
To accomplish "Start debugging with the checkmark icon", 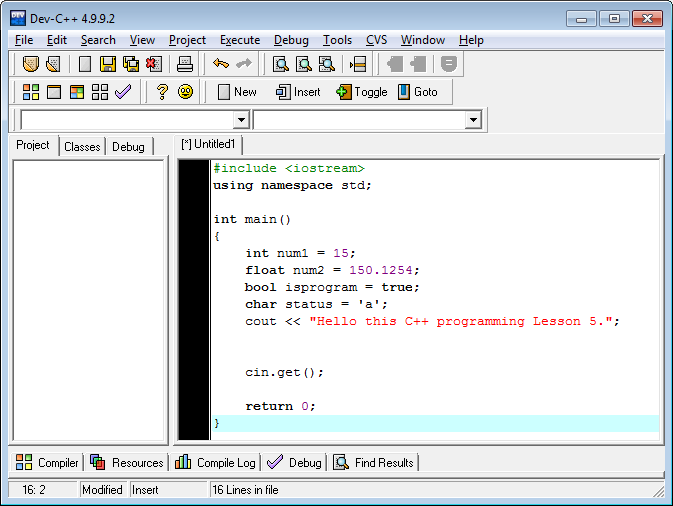I will (123, 91).
